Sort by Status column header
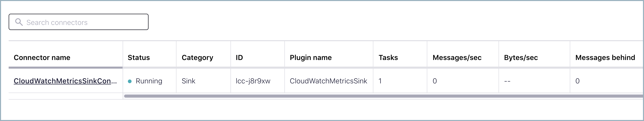Image resolution: width=644 pixels, height=121 pixels. 139,57
